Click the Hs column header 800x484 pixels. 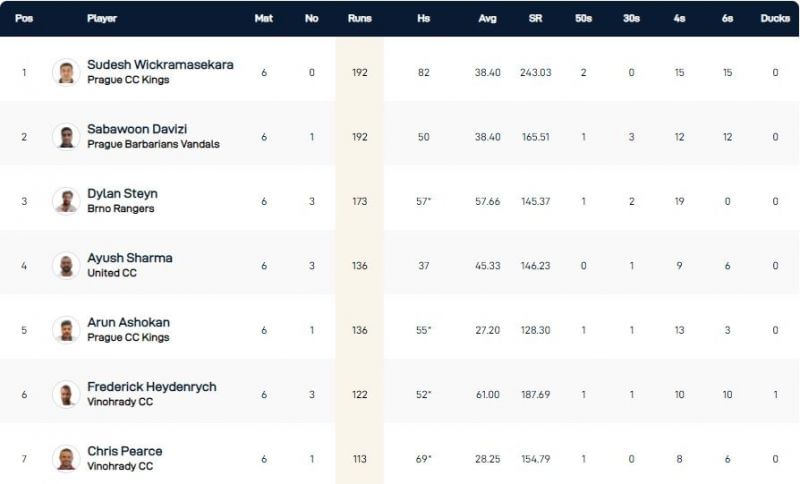coord(423,18)
